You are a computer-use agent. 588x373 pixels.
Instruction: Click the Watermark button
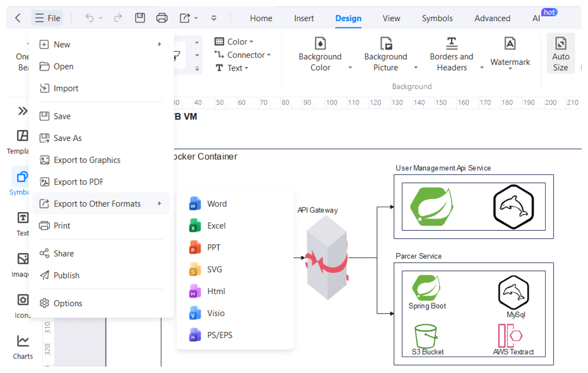(510, 54)
